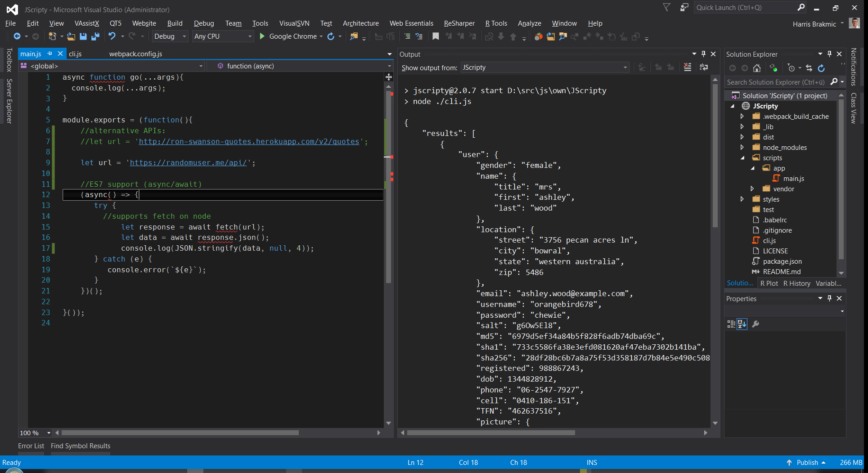Screen dimensions: 868x473
Task: Open Find Symbol Results tab
Action: click(x=81, y=446)
